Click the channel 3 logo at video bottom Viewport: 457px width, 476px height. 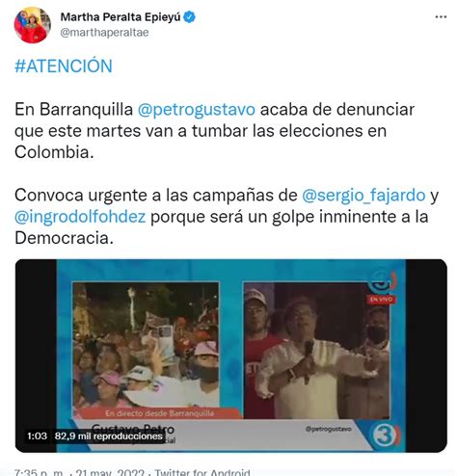coord(385,436)
